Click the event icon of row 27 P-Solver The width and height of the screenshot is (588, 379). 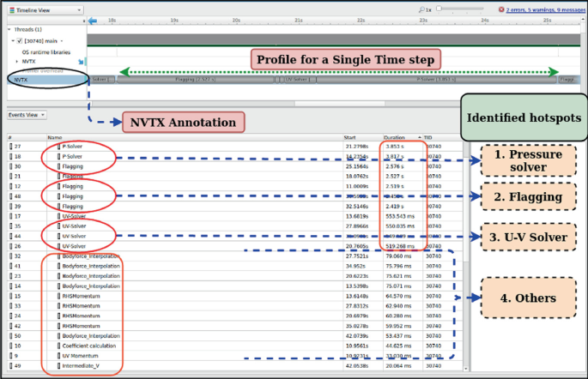point(10,147)
